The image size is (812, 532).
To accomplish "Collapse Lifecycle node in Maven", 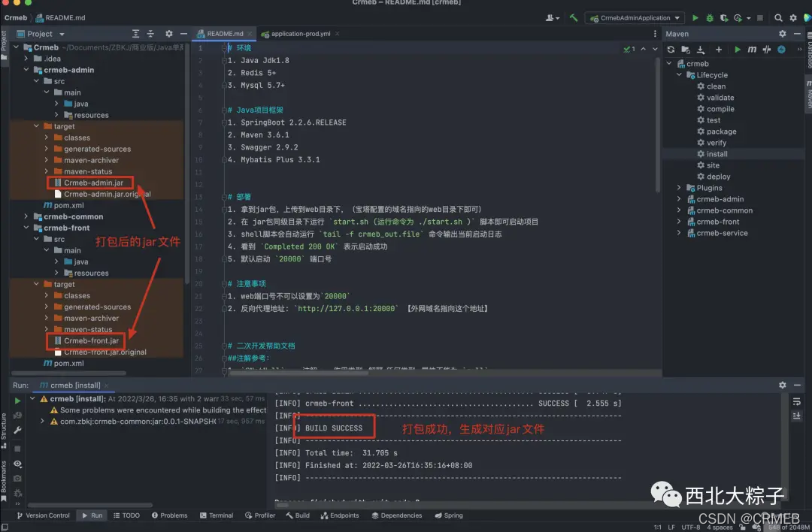I will (x=679, y=75).
